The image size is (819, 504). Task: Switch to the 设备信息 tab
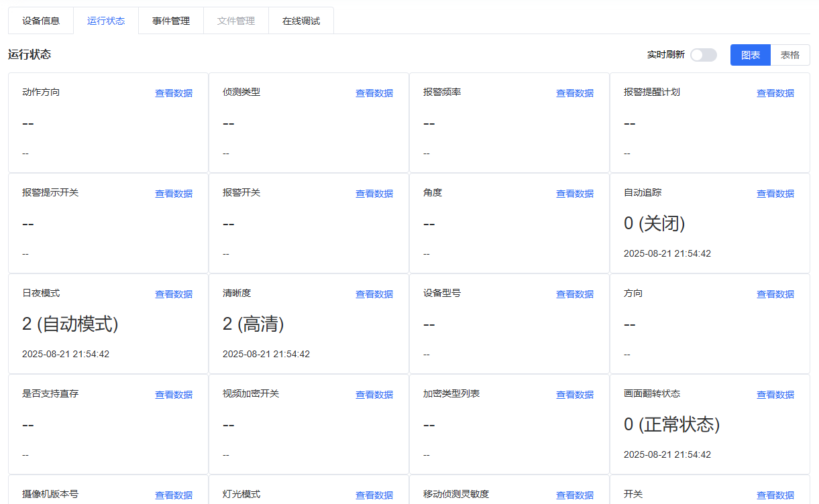[x=41, y=21]
